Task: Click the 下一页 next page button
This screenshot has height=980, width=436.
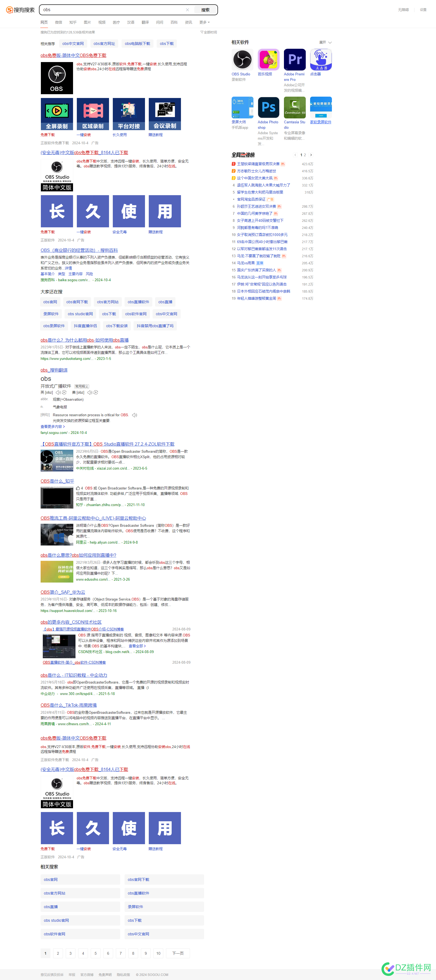Action: (x=178, y=953)
